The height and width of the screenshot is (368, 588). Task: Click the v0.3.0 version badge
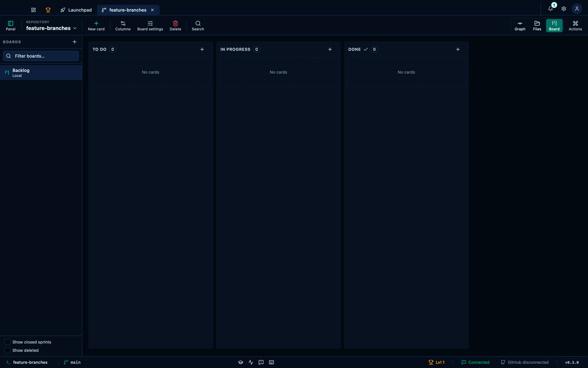click(x=572, y=362)
